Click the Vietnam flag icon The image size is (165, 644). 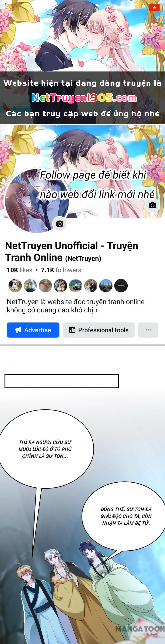154,7
